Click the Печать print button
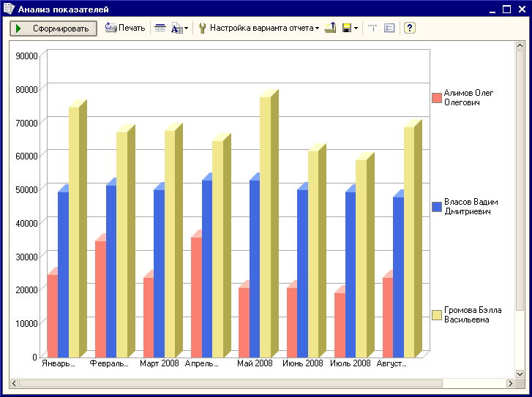Screen dimensions: 532x397 click(x=125, y=28)
